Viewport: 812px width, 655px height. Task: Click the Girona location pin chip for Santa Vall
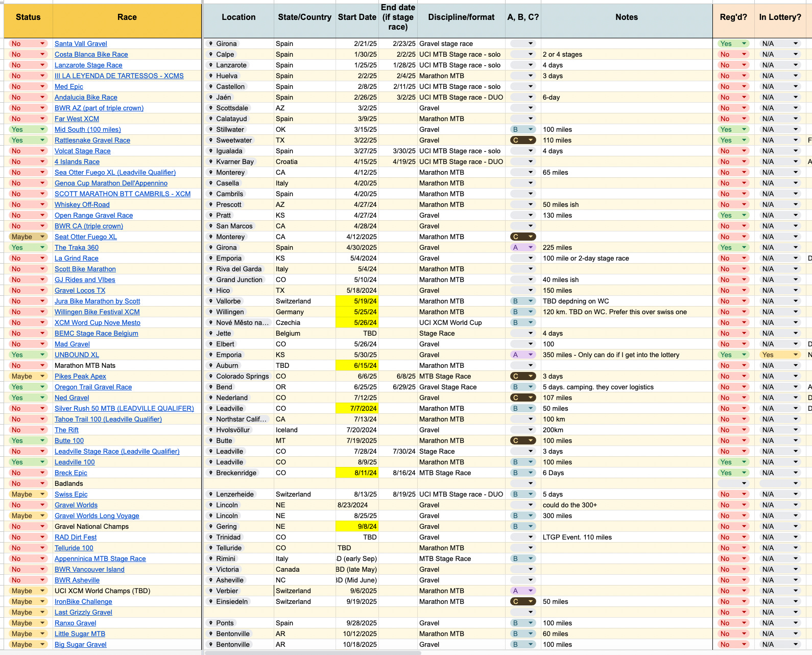coord(223,43)
